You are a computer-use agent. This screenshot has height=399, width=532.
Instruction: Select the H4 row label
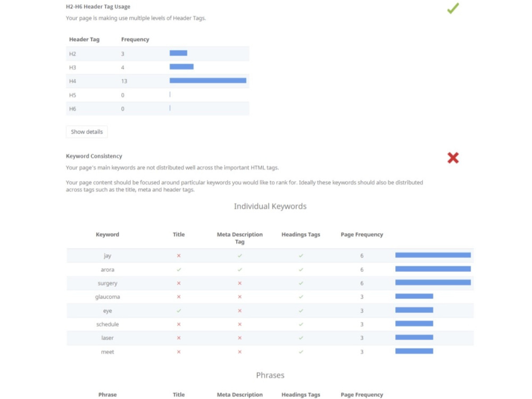[72, 81]
